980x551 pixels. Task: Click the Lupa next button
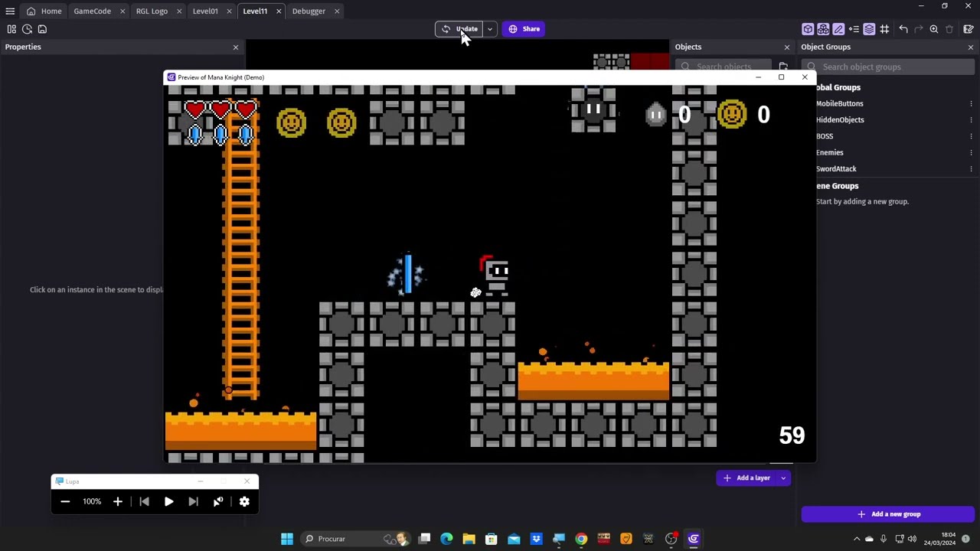click(193, 501)
